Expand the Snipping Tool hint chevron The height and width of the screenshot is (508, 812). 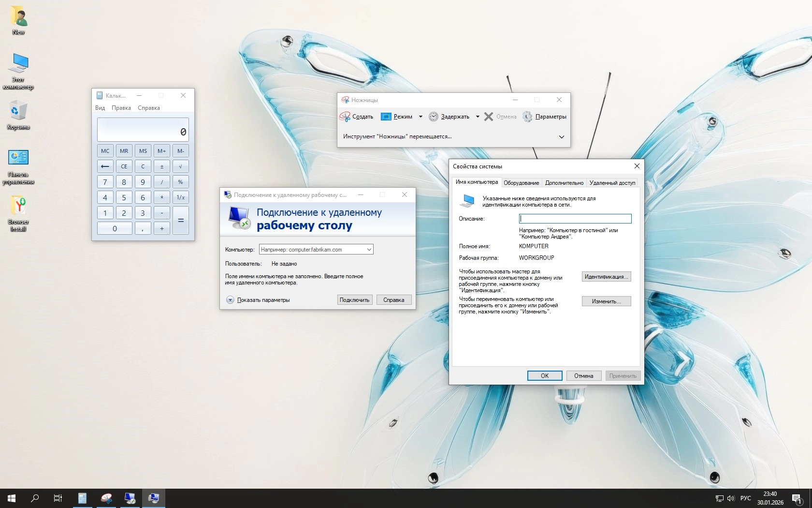[x=561, y=137]
